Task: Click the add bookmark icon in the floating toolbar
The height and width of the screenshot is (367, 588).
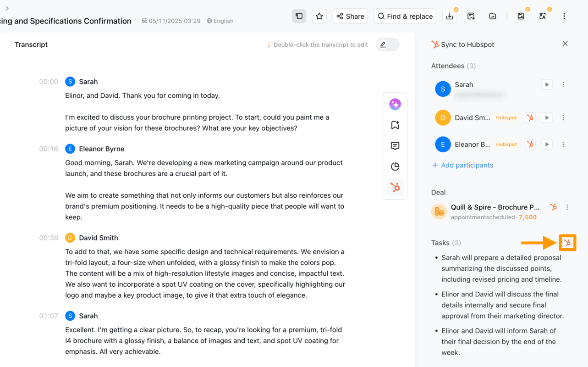Action: click(x=395, y=125)
